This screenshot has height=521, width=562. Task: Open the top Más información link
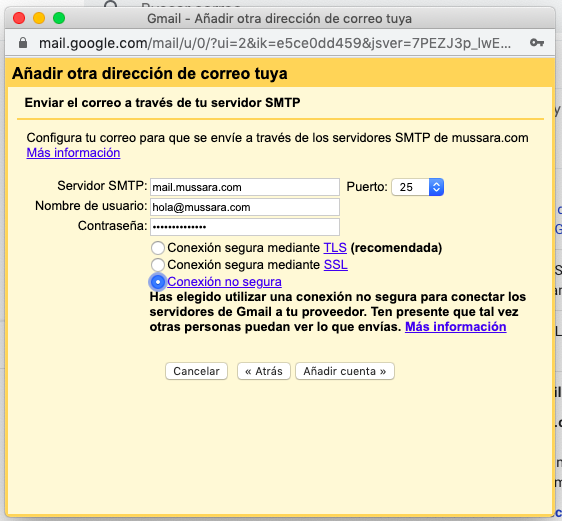click(x=73, y=153)
